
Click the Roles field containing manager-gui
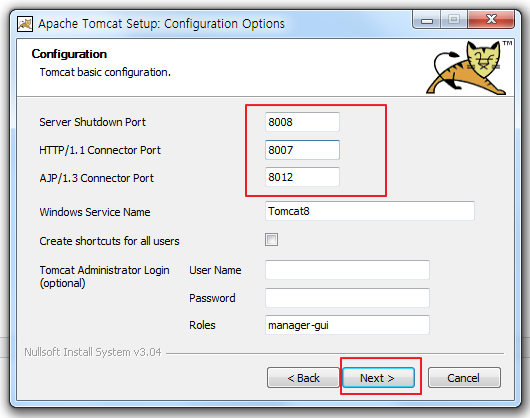pyautogui.click(x=347, y=325)
